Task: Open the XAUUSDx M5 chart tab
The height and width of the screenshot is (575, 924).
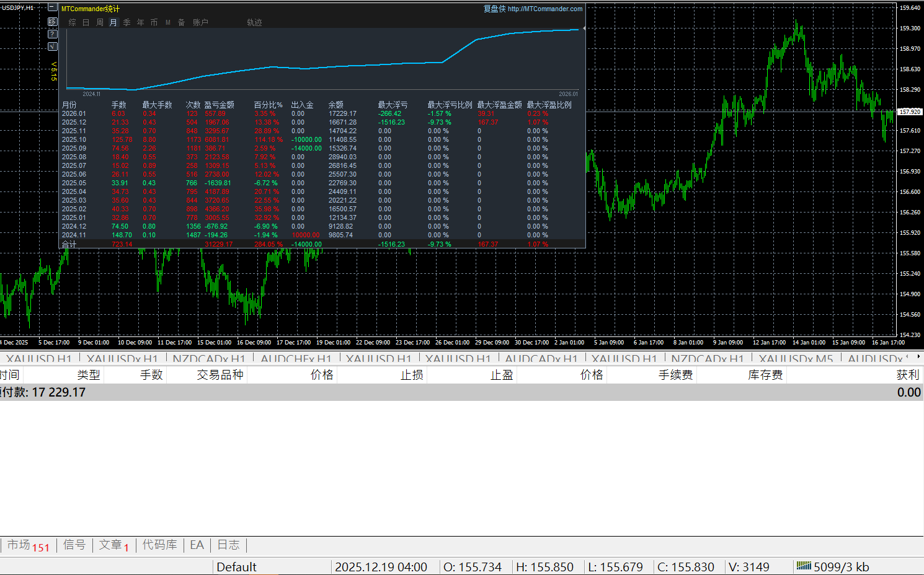Action: (x=796, y=359)
